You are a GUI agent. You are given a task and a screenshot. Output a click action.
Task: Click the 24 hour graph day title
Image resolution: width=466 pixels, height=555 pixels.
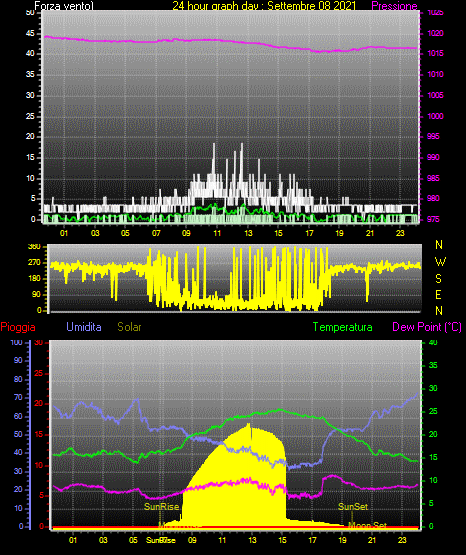coord(264,6)
